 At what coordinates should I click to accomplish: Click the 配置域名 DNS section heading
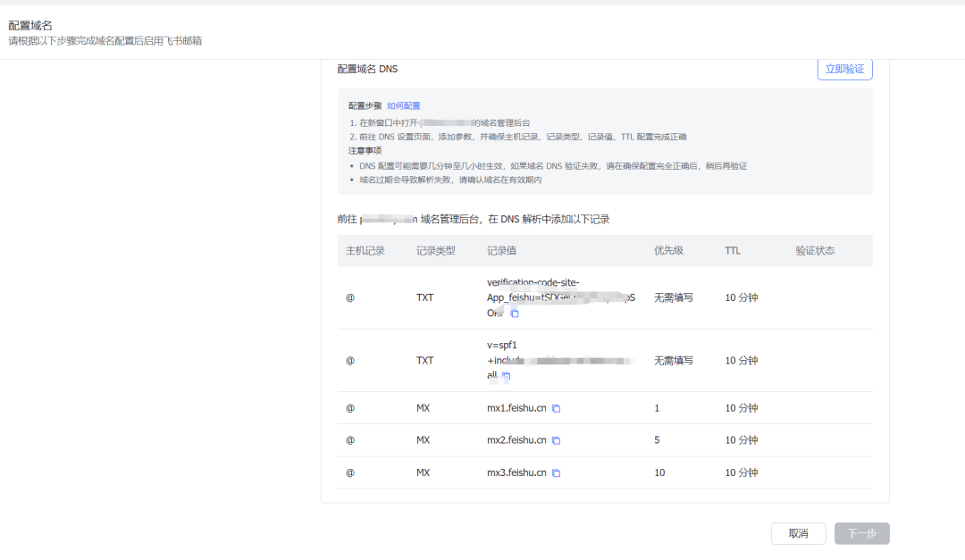point(367,69)
